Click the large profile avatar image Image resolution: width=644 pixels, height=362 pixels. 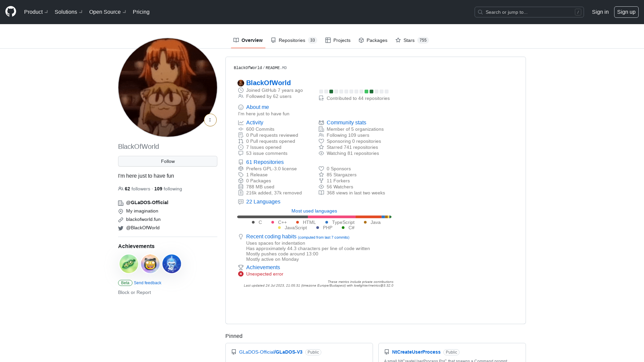click(x=168, y=87)
